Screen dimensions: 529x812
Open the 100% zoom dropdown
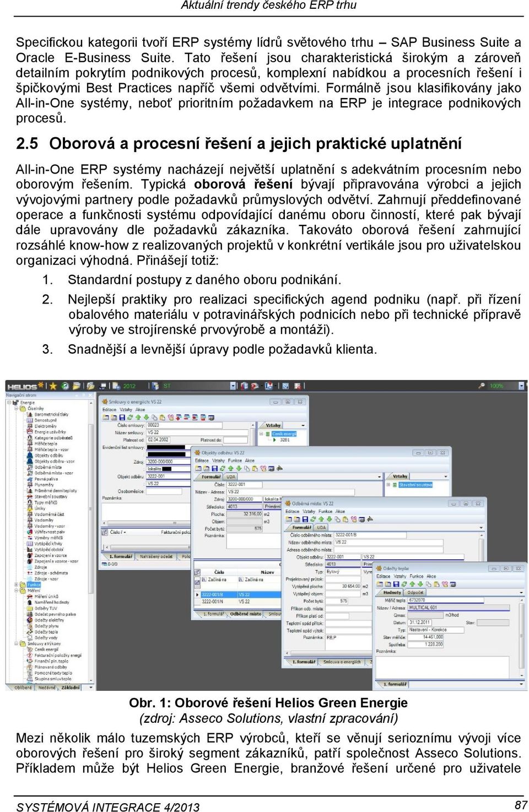coord(521,386)
